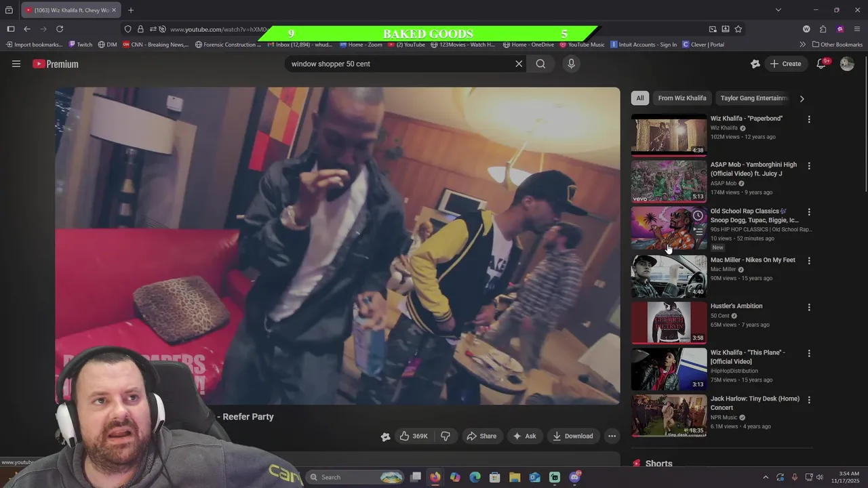
Task: Open options for the Paperbond video
Action: (x=808, y=119)
